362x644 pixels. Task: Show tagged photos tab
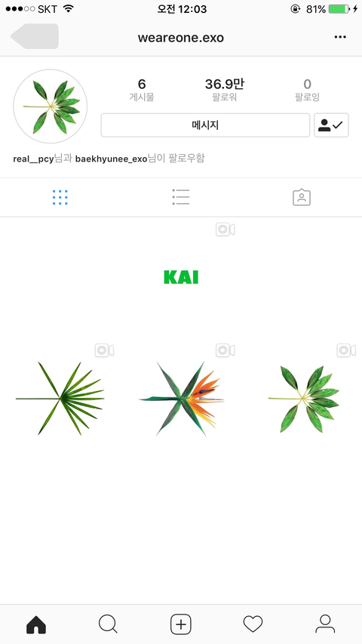302,197
